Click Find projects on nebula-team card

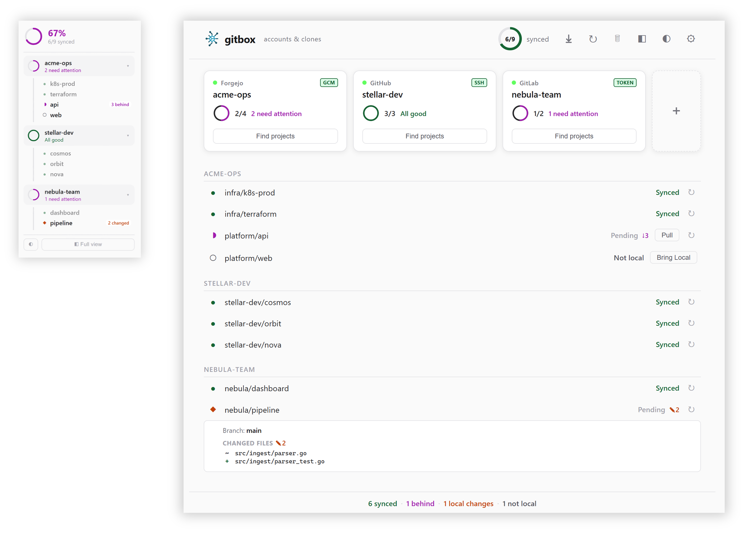pos(573,136)
